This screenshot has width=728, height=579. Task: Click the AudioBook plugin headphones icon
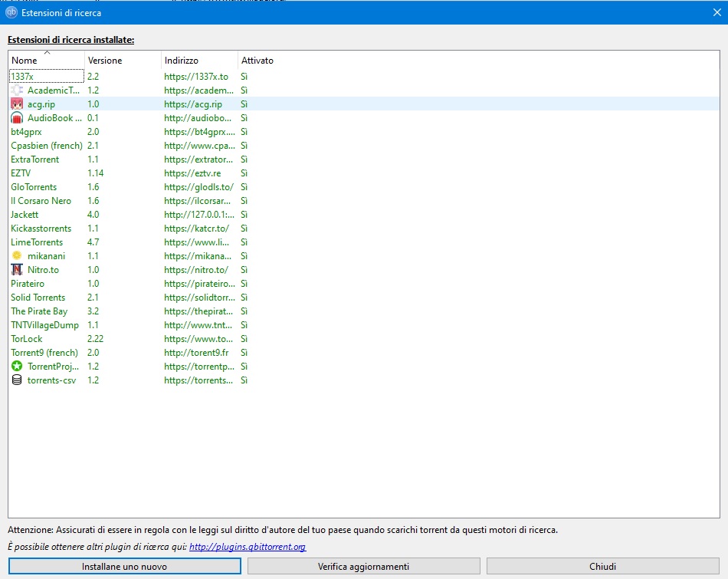pyautogui.click(x=17, y=118)
